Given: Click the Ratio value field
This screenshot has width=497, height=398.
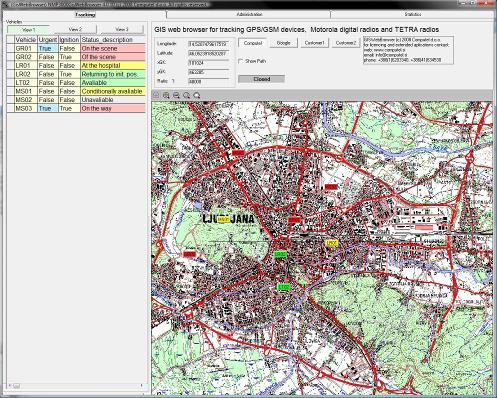Looking at the screenshot, I should 209,81.
